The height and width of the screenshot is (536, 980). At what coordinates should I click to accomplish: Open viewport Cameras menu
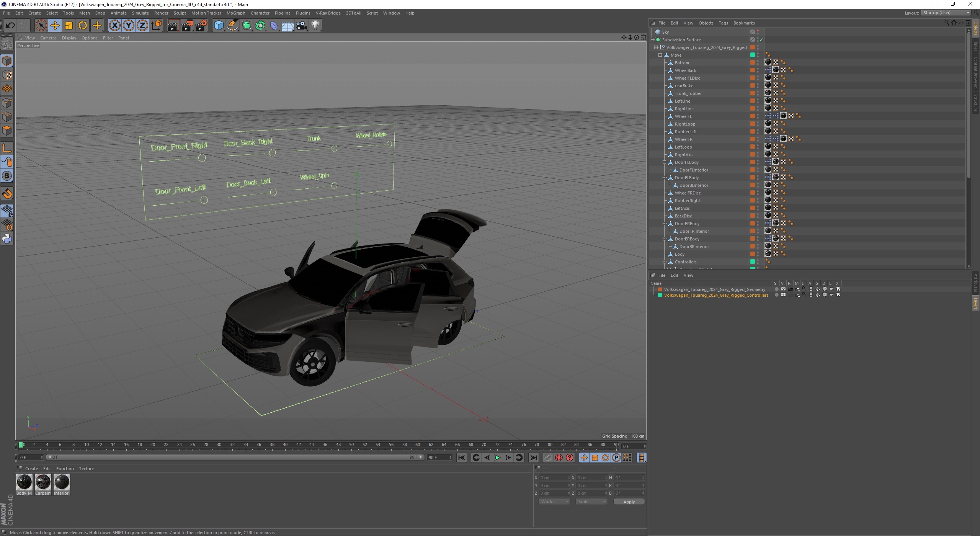point(48,38)
